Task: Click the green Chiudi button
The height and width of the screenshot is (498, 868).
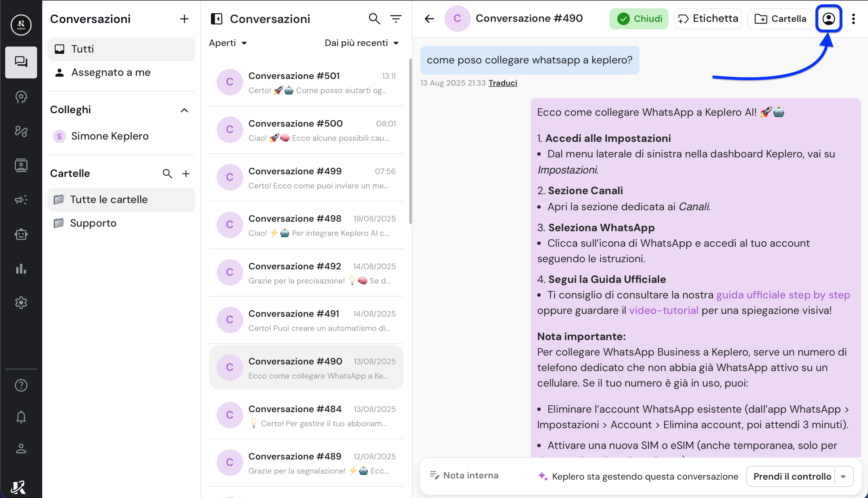Action: [639, 19]
